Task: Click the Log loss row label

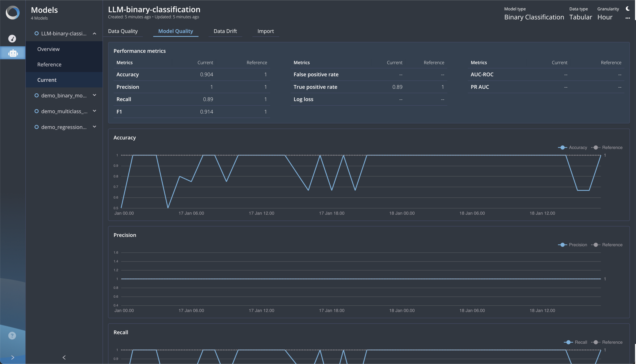Action: tap(303, 99)
